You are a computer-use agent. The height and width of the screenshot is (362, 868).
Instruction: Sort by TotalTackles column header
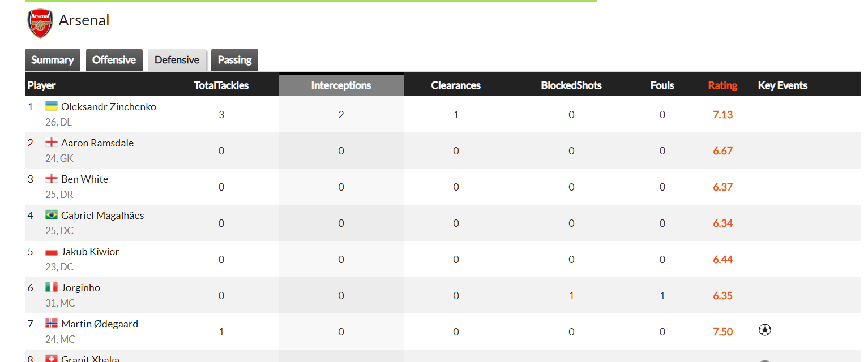221,85
